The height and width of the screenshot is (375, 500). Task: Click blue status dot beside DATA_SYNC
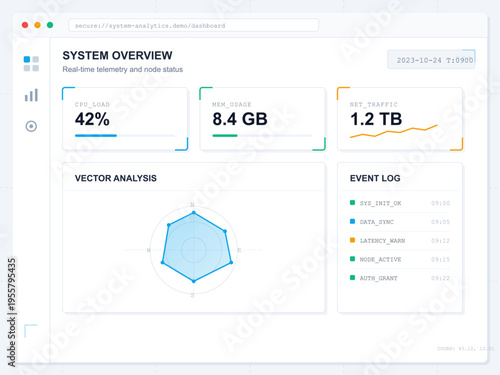pos(352,221)
